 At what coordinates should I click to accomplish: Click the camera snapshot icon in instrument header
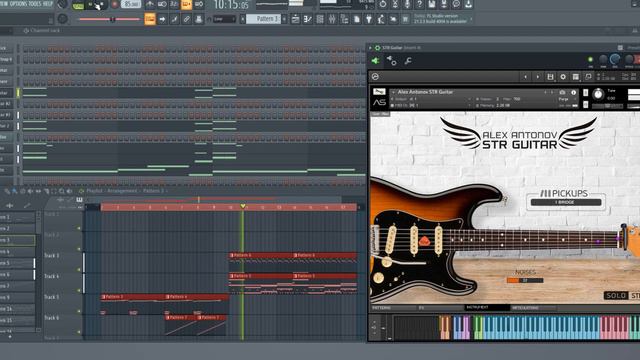point(562,93)
